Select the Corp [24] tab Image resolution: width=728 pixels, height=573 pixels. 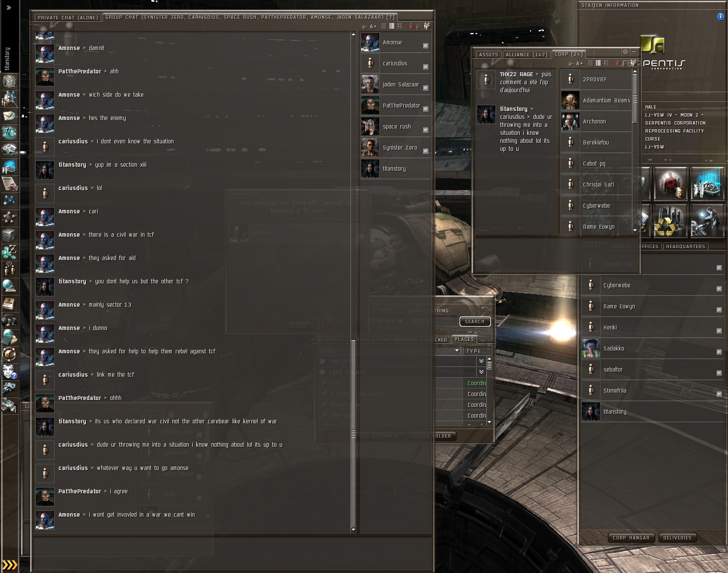pos(569,54)
